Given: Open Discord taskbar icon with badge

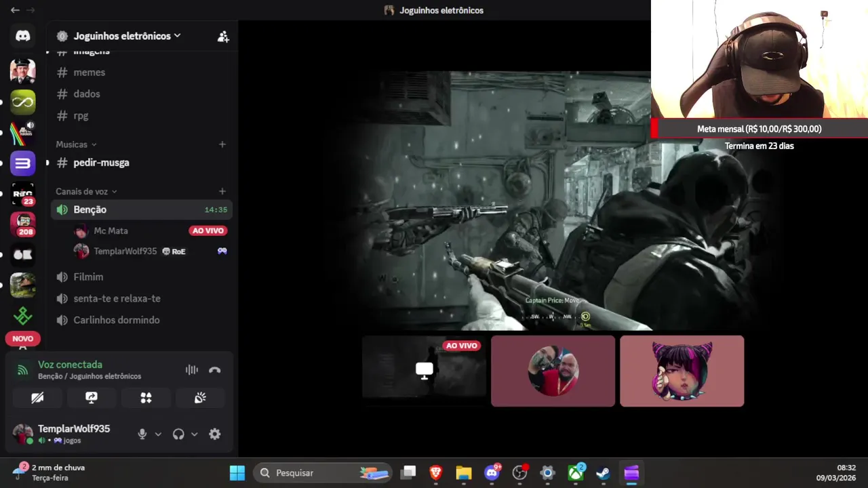Looking at the screenshot, I should tap(492, 472).
